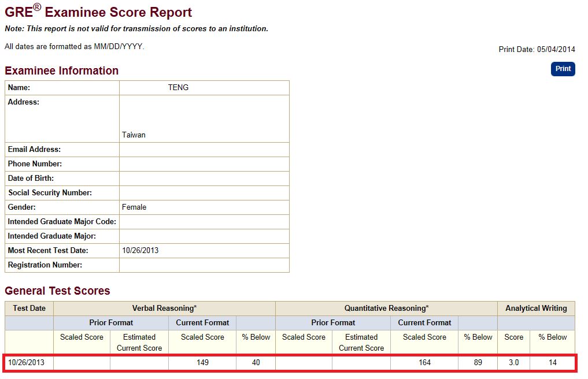This screenshot has height=379, width=588.
Task: Select the Name: label cell
Action: [62, 88]
